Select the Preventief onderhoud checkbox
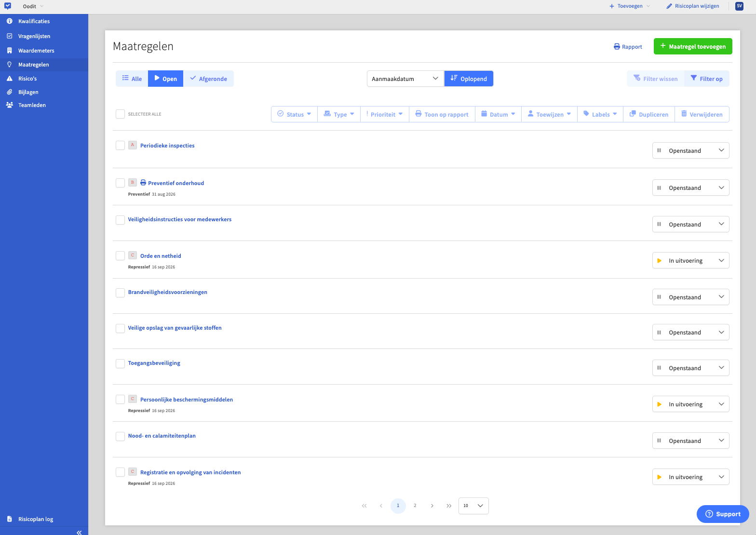Image resolution: width=756 pixels, height=535 pixels. click(x=121, y=183)
